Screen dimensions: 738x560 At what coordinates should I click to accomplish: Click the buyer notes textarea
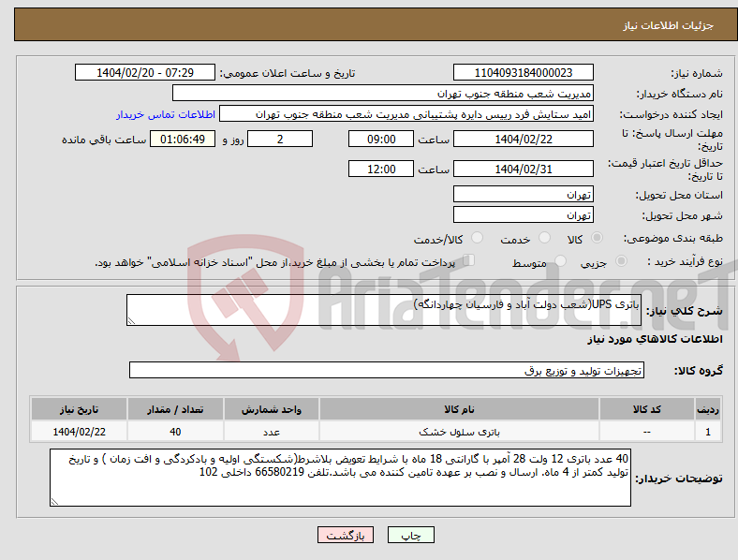pos(340,478)
